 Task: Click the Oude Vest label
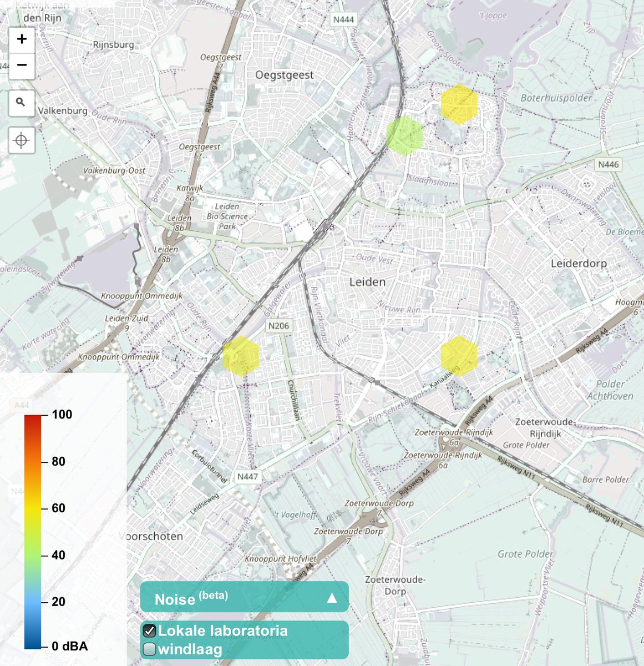click(x=374, y=258)
